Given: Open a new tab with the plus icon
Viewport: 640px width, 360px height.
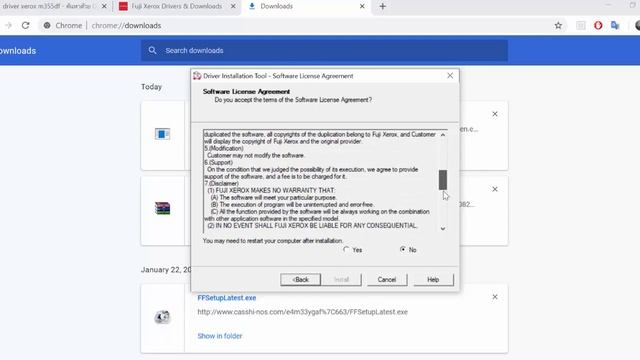Looking at the screenshot, I should [382, 6].
